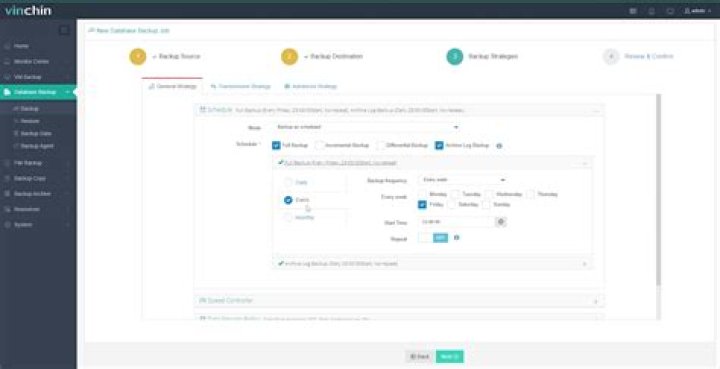Viewport: 720px width, 369px height.
Task: Click the info icon next to Repeat
Action: point(456,238)
